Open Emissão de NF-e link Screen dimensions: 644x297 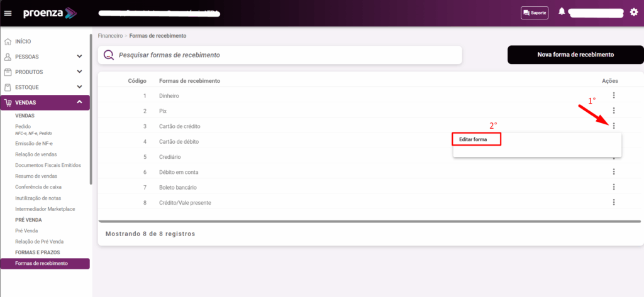(x=33, y=144)
